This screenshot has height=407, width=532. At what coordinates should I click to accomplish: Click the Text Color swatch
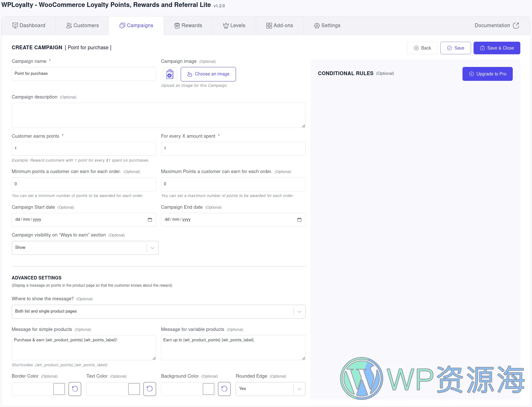point(134,389)
